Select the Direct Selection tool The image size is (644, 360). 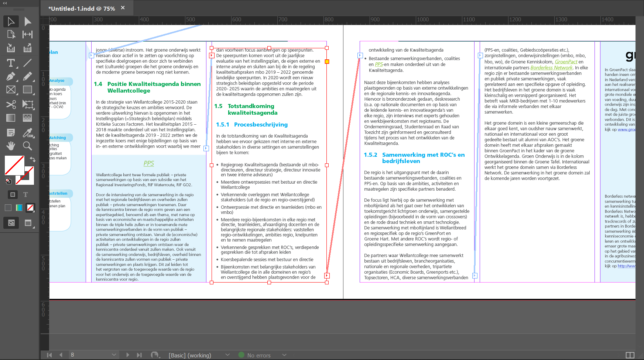point(28,21)
